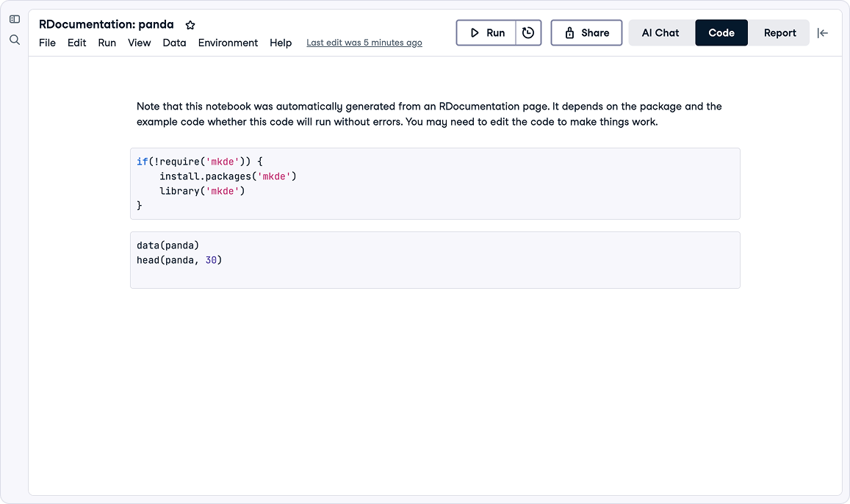Open the Data menu
Screen dimensions: 850x504
(174, 43)
